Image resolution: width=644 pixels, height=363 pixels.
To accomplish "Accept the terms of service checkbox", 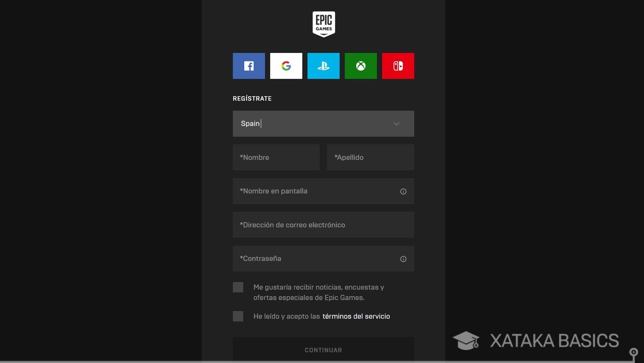I will (238, 316).
